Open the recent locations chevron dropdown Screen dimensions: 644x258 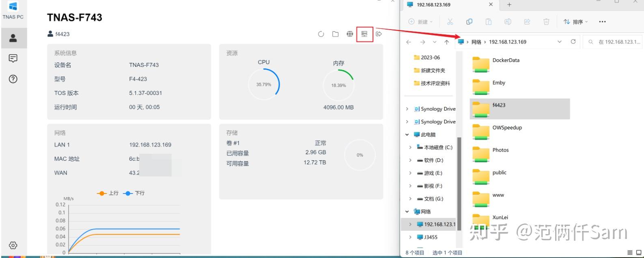tap(435, 42)
